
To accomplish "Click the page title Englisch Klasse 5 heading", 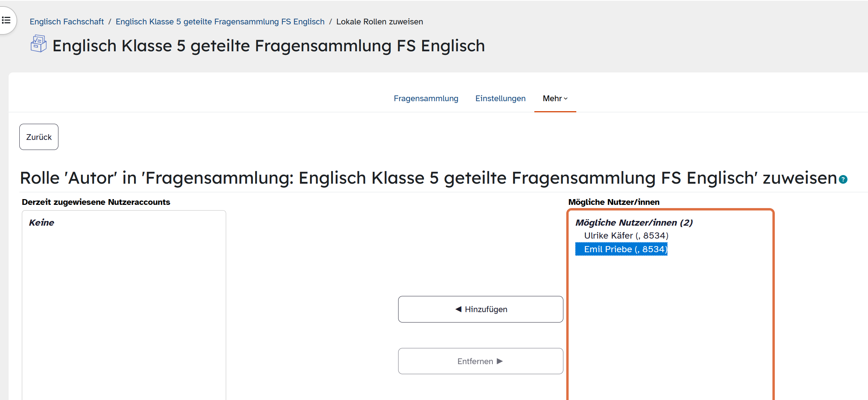I will coord(268,46).
